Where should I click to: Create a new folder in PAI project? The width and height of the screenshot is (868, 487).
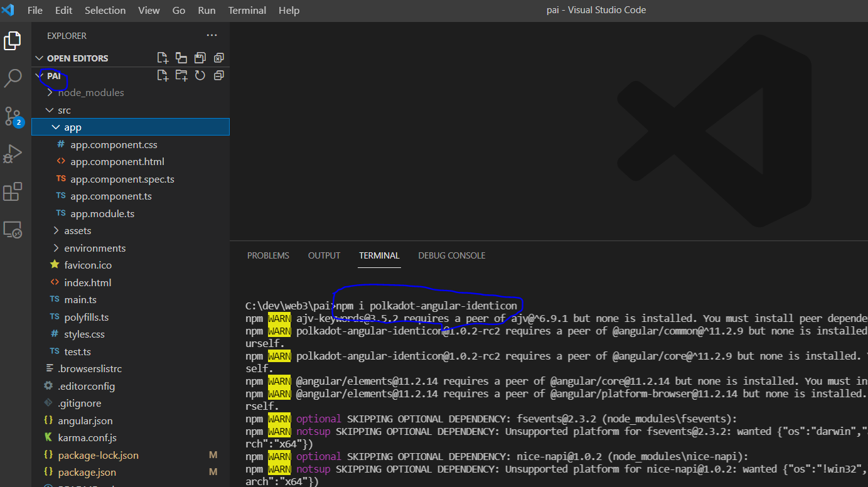coord(181,75)
